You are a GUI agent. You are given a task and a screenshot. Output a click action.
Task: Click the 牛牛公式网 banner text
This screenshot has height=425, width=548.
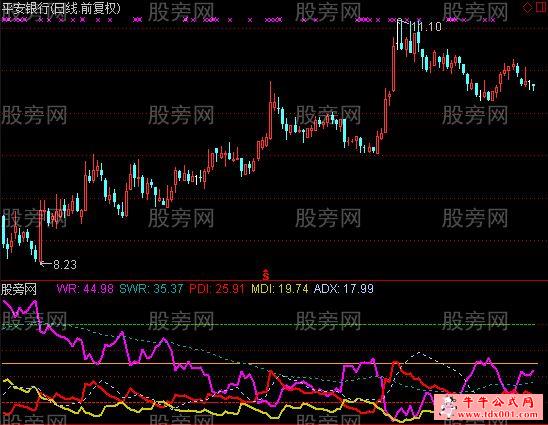point(499,402)
